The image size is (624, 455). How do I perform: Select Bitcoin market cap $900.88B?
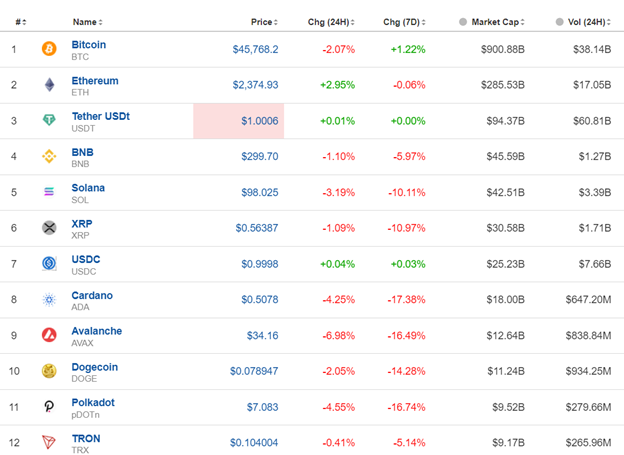(503, 49)
